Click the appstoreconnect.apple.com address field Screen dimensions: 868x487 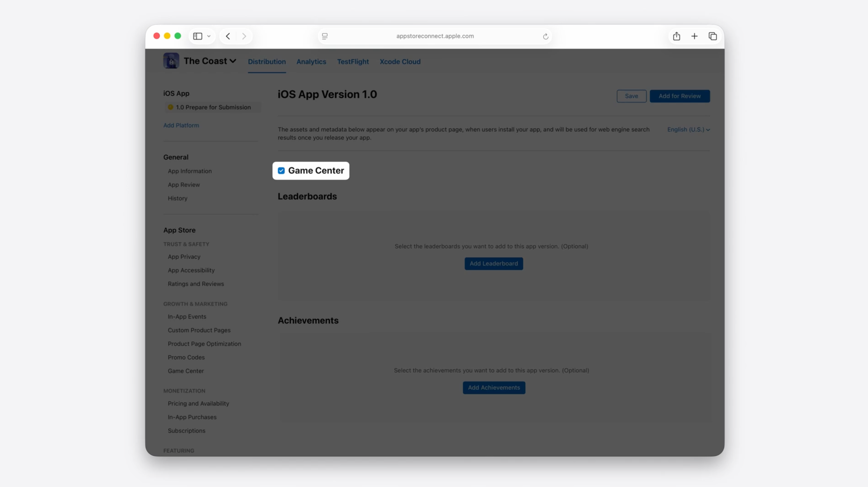coord(435,36)
